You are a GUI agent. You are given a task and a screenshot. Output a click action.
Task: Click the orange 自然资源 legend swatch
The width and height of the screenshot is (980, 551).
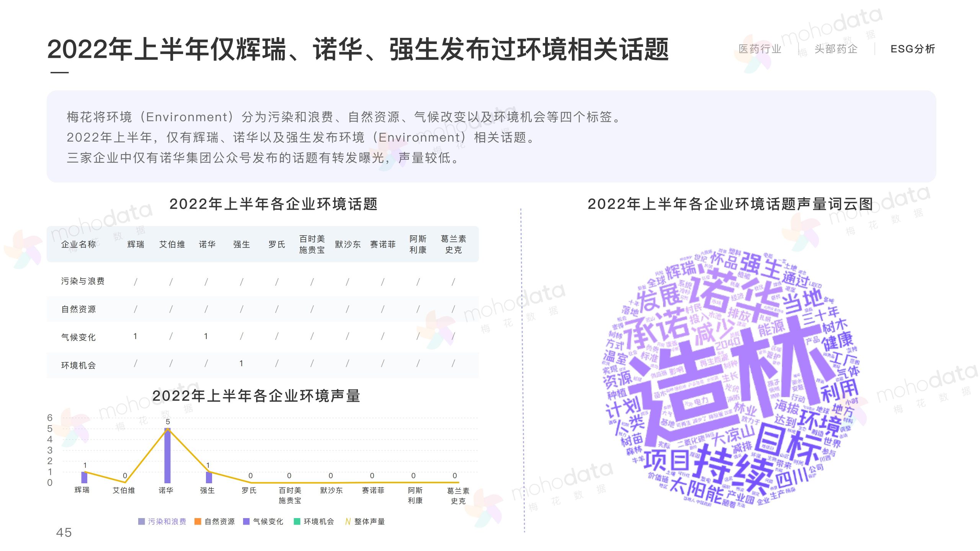[x=198, y=522]
